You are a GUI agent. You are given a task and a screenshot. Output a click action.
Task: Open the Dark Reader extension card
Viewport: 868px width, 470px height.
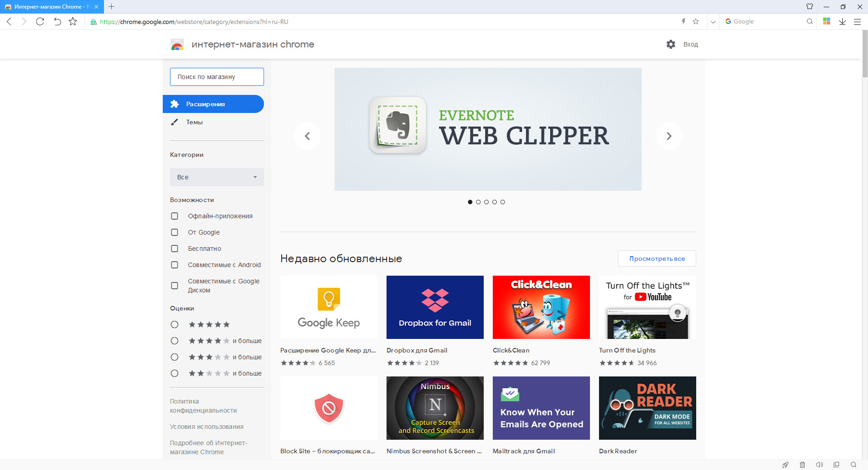point(647,408)
